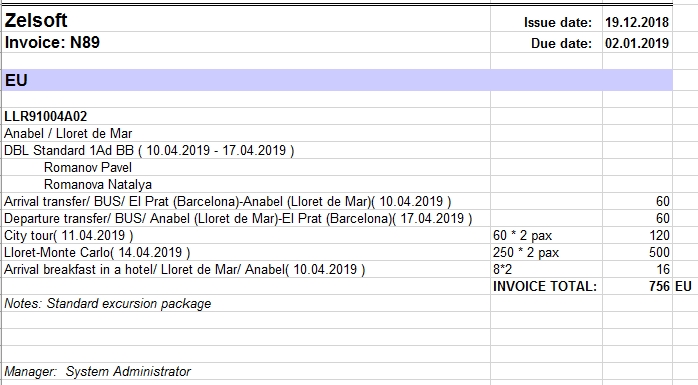Click the arrival transfer amount 60
The width and height of the screenshot is (698, 385).
tap(662, 202)
